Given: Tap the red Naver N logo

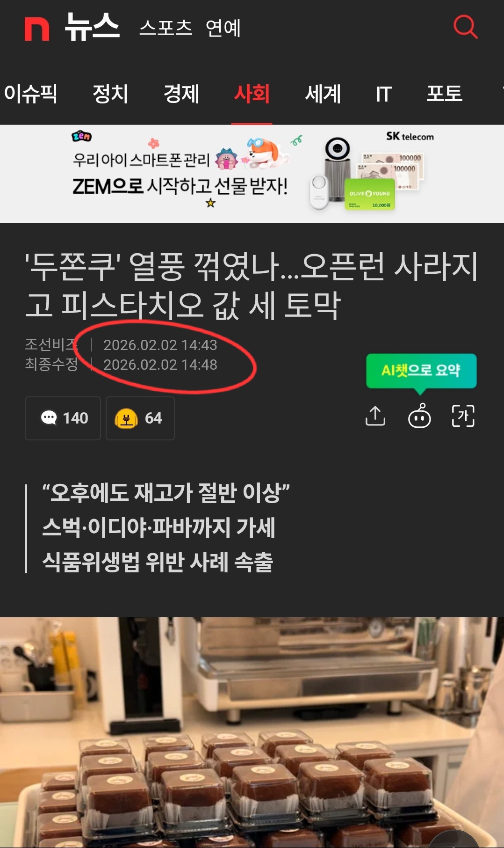Looking at the screenshot, I should 37,29.
